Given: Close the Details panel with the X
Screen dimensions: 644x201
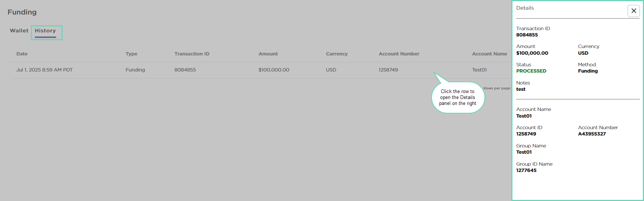Looking at the screenshot, I should tap(634, 11).
